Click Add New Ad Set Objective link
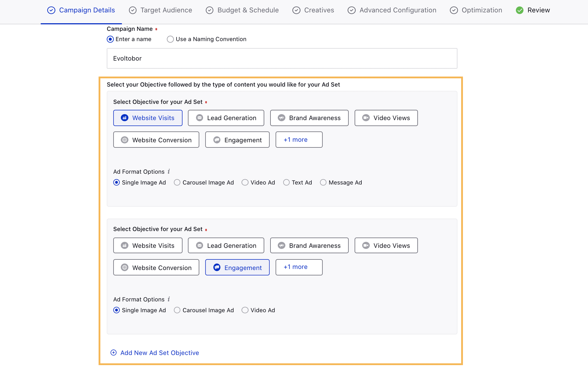 (x=159, y=353)
